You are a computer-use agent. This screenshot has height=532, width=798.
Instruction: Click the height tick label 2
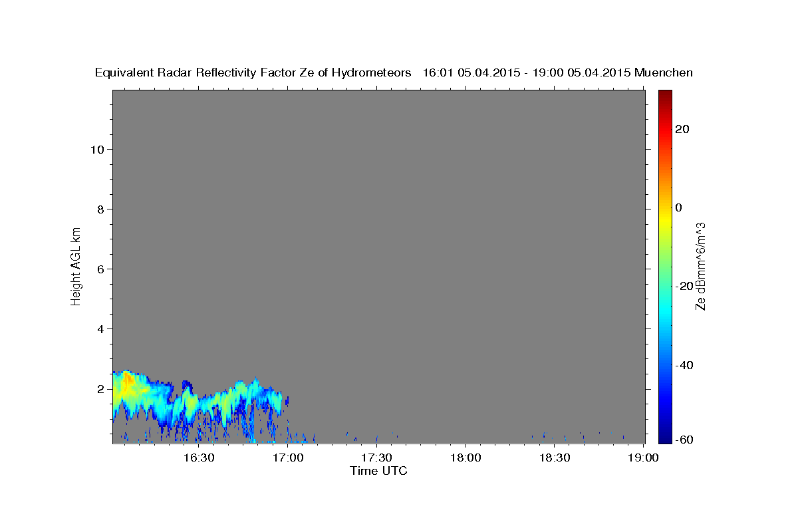(x=102, y=388)
